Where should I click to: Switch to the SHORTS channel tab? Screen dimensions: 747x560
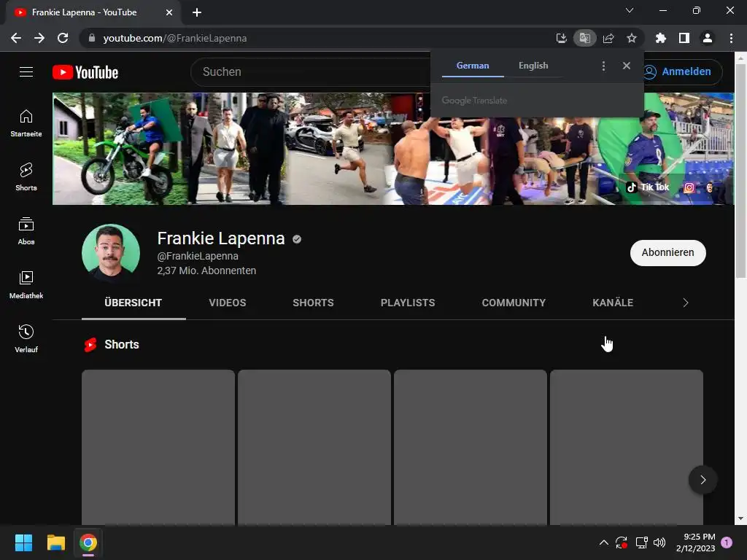click(313, 303)
